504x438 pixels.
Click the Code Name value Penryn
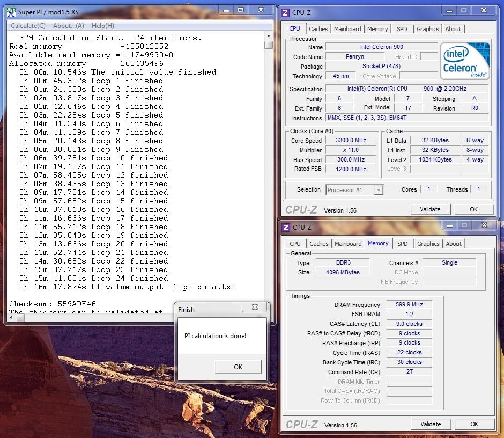tap(355, 57)
